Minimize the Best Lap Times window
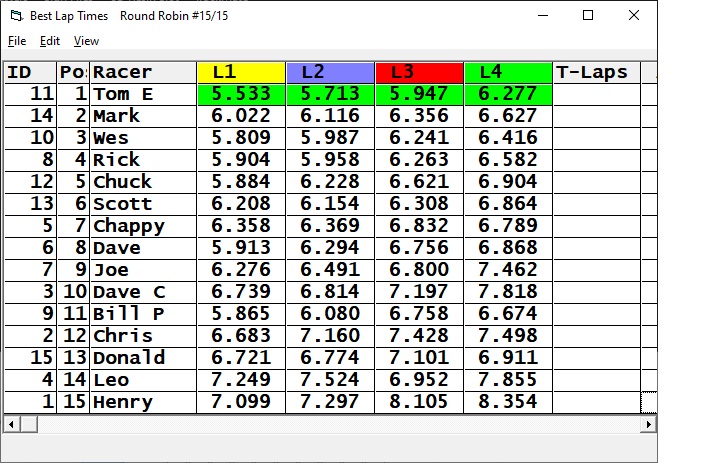The image size is (708, 463). (542, 16)
